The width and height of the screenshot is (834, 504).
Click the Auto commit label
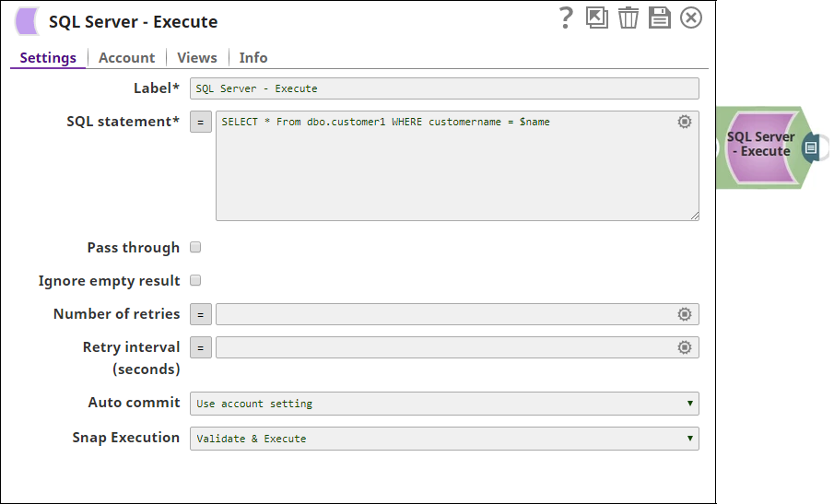pos(134,402)
